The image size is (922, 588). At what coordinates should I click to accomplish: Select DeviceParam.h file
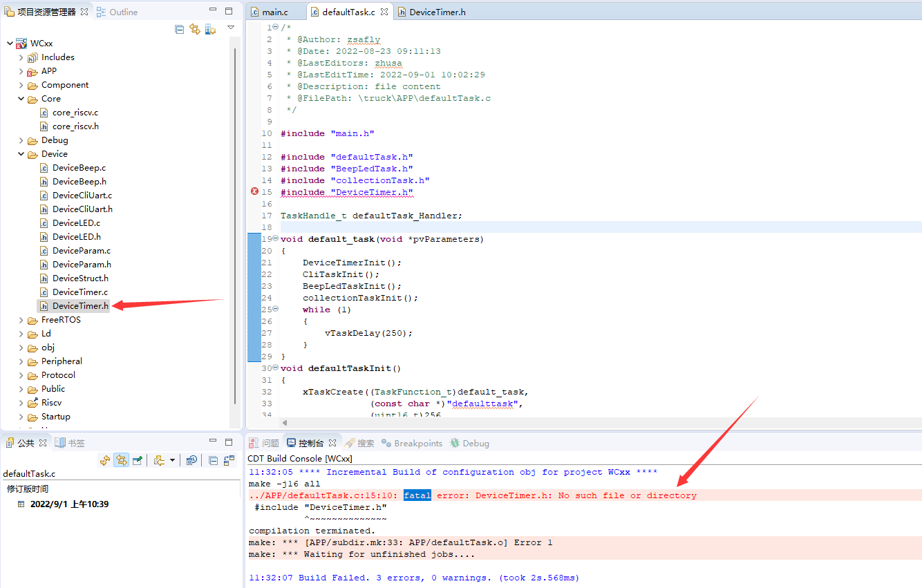82,265
